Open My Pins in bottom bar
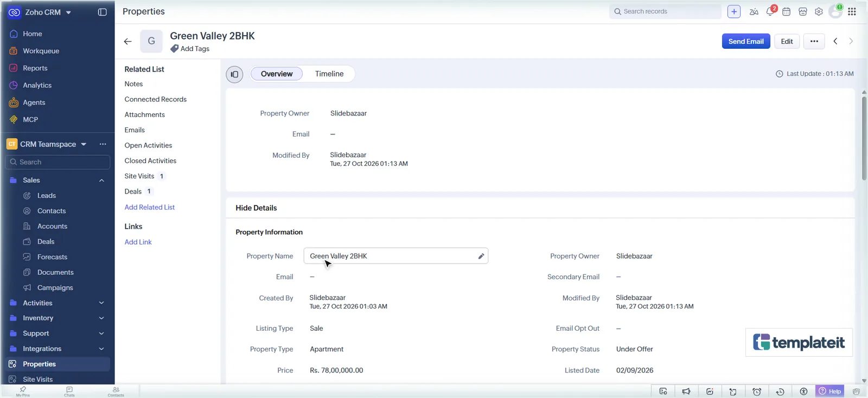868x398 pixels. click(23, 391)
